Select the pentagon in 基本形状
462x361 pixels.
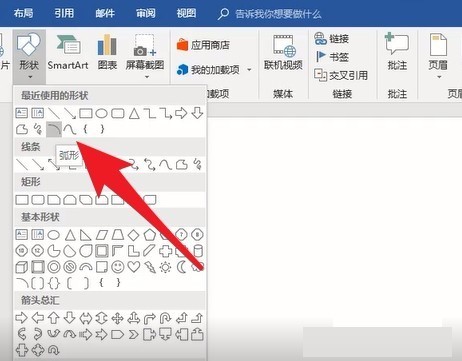pos(150,235)
